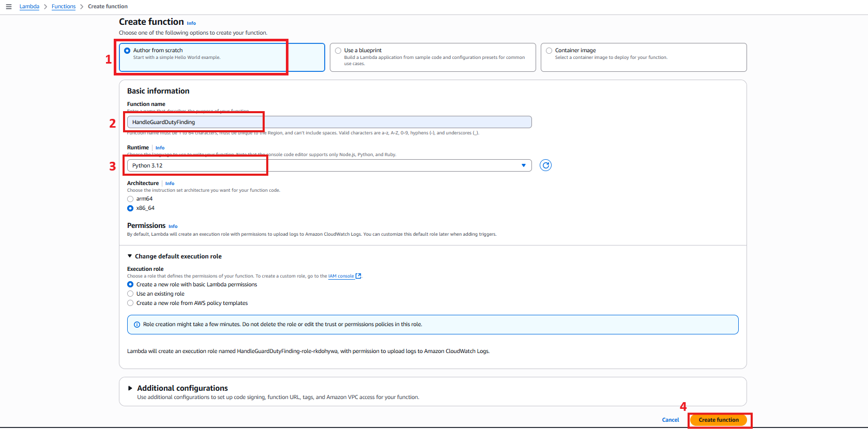Click the IAM console external link icon
868x429 pixels.
click(358, 276)
